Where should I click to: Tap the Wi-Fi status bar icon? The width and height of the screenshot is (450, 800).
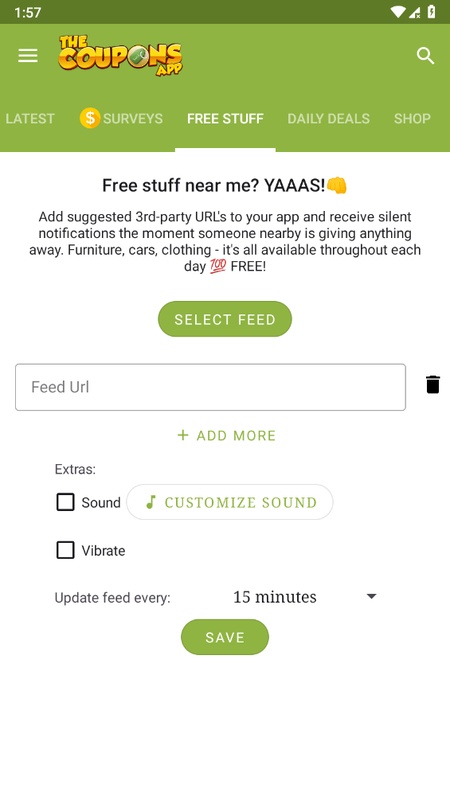397,12
